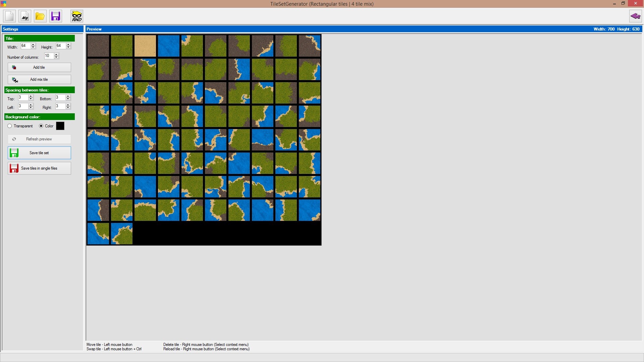
Task: Open a file with the folder icon
Action: click(x=40, y=16)
